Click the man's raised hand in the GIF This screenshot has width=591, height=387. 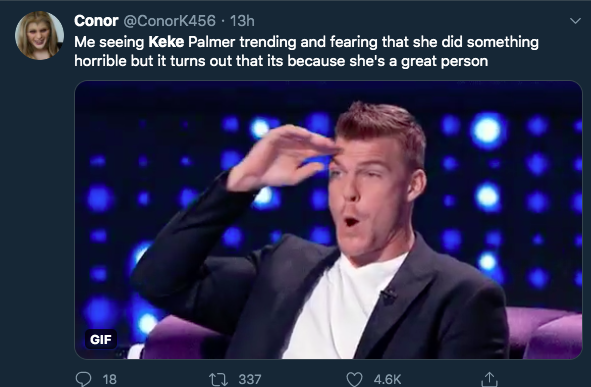pos(281,158)
